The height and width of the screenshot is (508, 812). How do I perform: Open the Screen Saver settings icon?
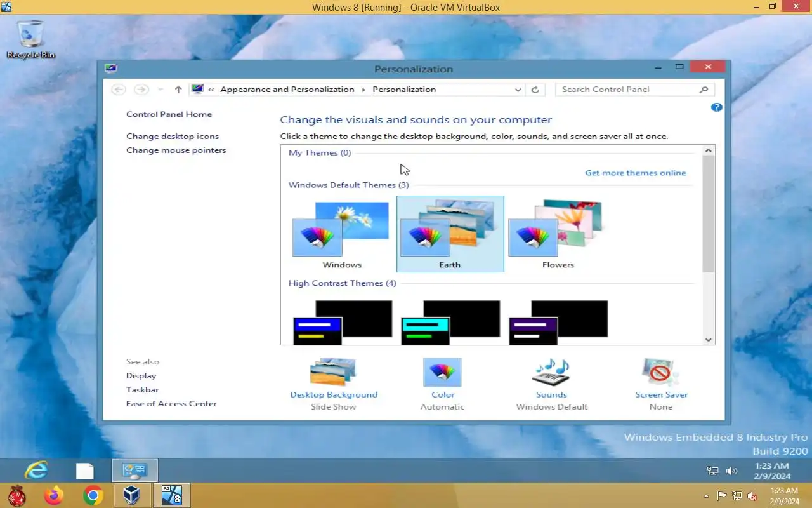pos(660,372)
